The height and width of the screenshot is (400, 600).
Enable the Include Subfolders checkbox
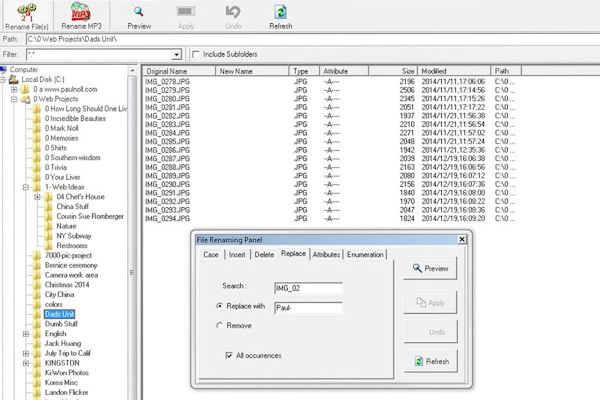click(196, 54)
